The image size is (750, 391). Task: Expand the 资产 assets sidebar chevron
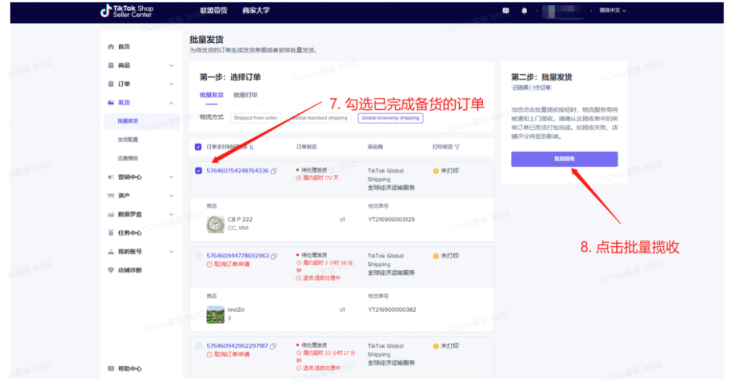pos(171,196)
